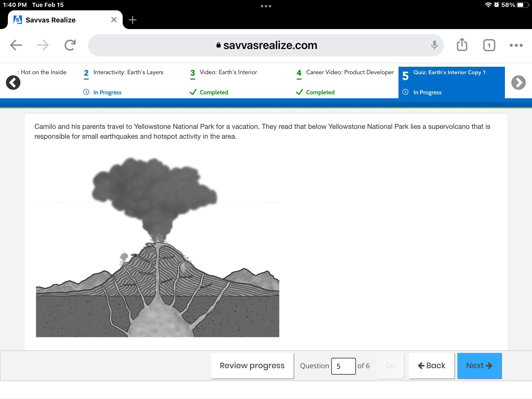Viewport: 532px width, 399px height.
Task: Click the 'Tue Feb 15' date in status bar
Action: 48,5
